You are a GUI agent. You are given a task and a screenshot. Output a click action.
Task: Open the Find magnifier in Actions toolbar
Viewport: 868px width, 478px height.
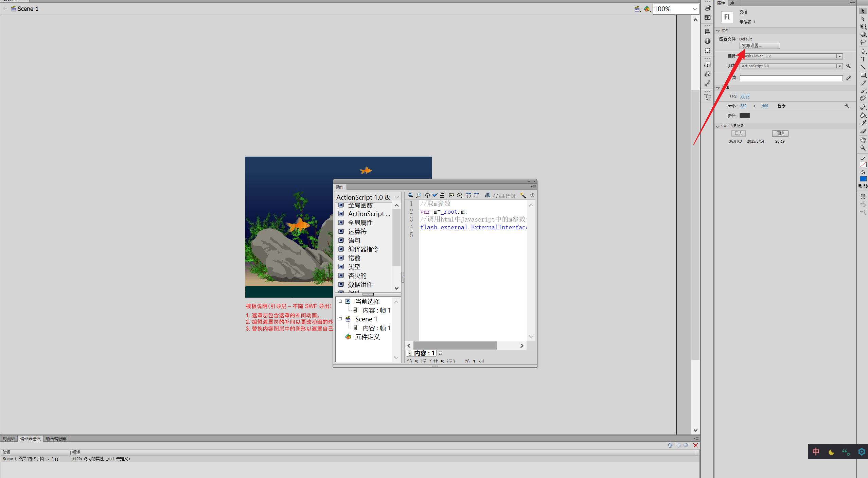pos(419,195)
